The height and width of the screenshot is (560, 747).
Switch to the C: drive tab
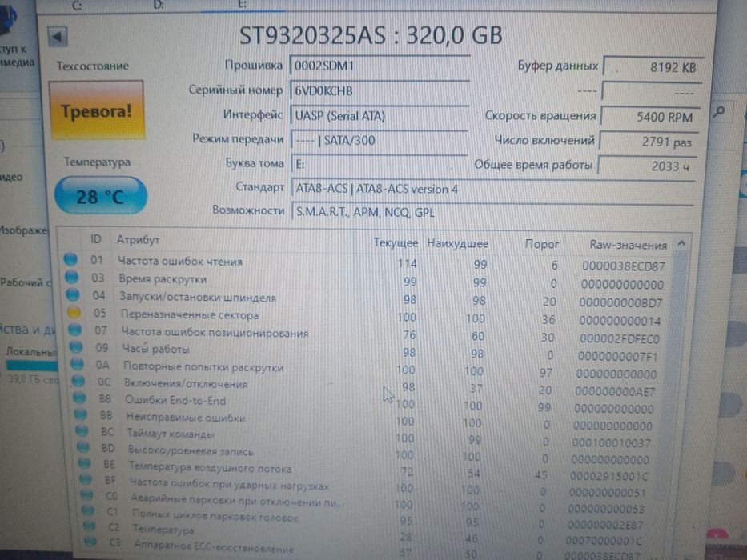coord(77,6)
